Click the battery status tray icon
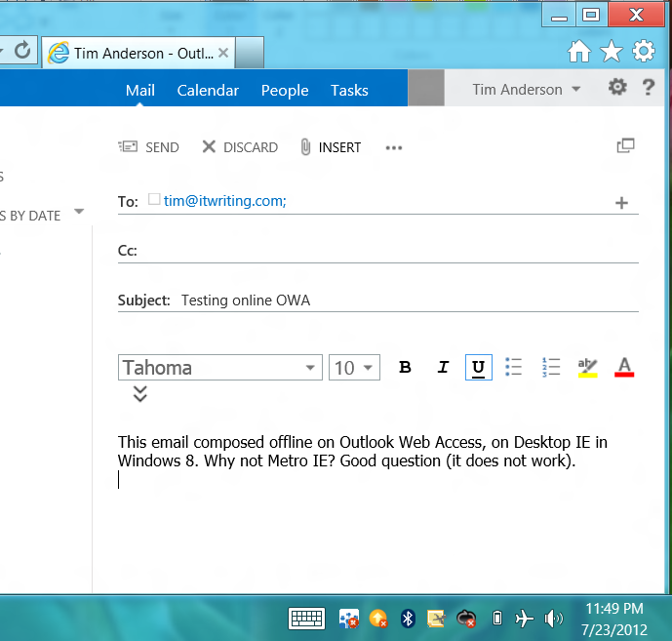Screen dimensions: 672x641 (x=496, y=619)
